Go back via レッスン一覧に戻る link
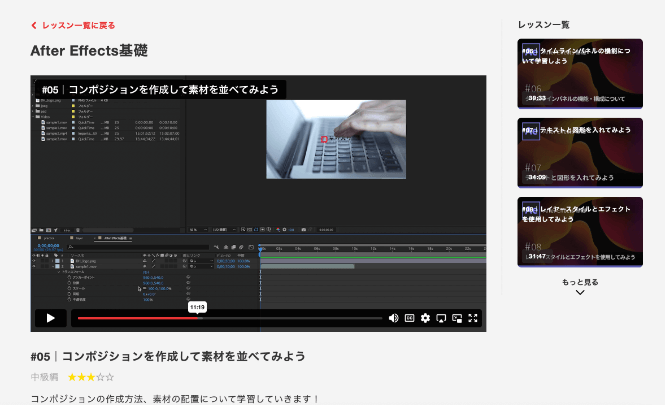 coord(73,25)
